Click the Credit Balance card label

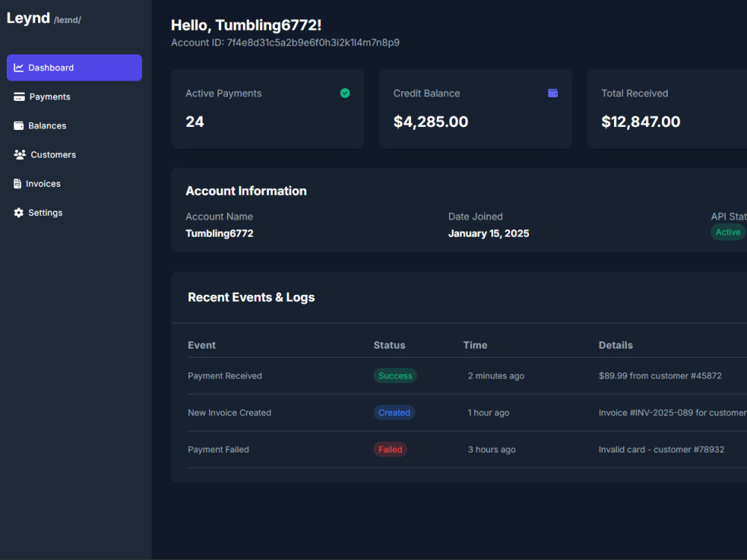[x=427, y=94]
